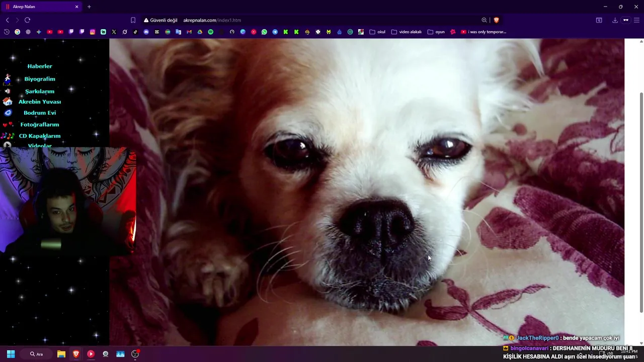Click the Brave icon in the taskbar
Image resolution: width=644 pixels, height=362 pixels.
click(76, 354)
